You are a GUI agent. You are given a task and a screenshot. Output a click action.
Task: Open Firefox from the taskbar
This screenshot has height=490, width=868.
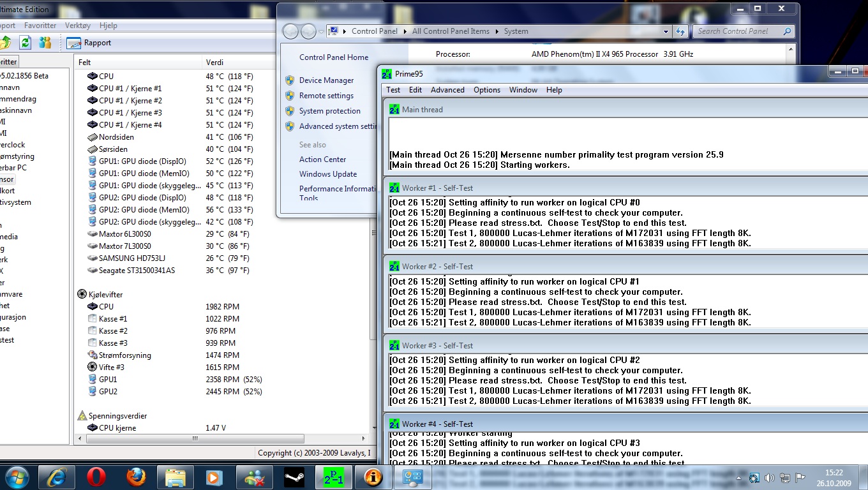[135, 477]
